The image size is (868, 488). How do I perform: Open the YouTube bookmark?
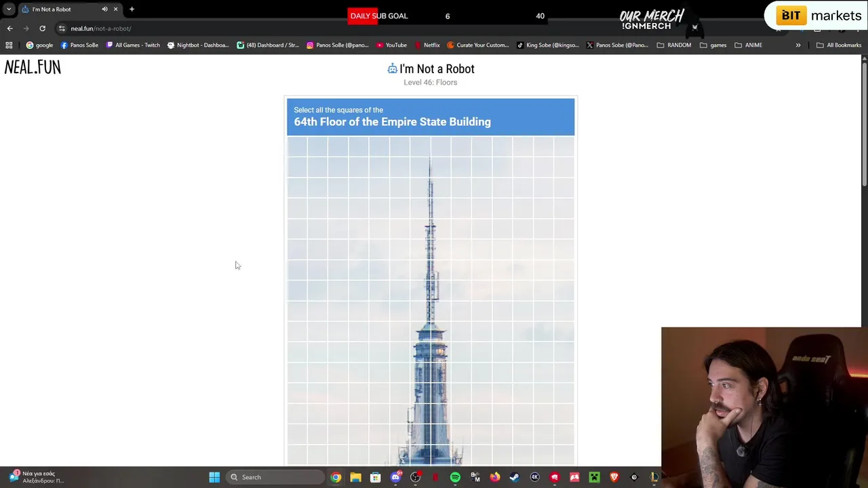click(392, 45)
